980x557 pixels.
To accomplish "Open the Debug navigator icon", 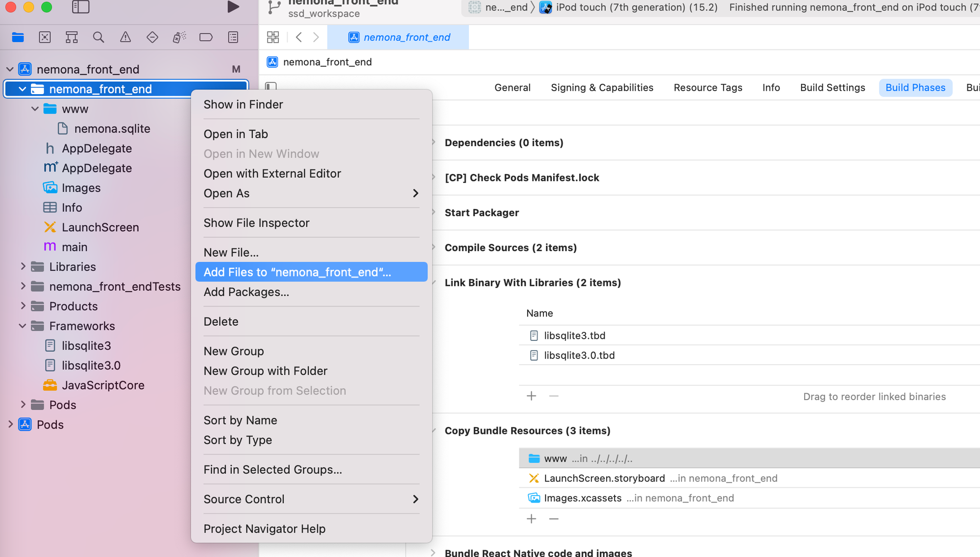I will (179, 37).
